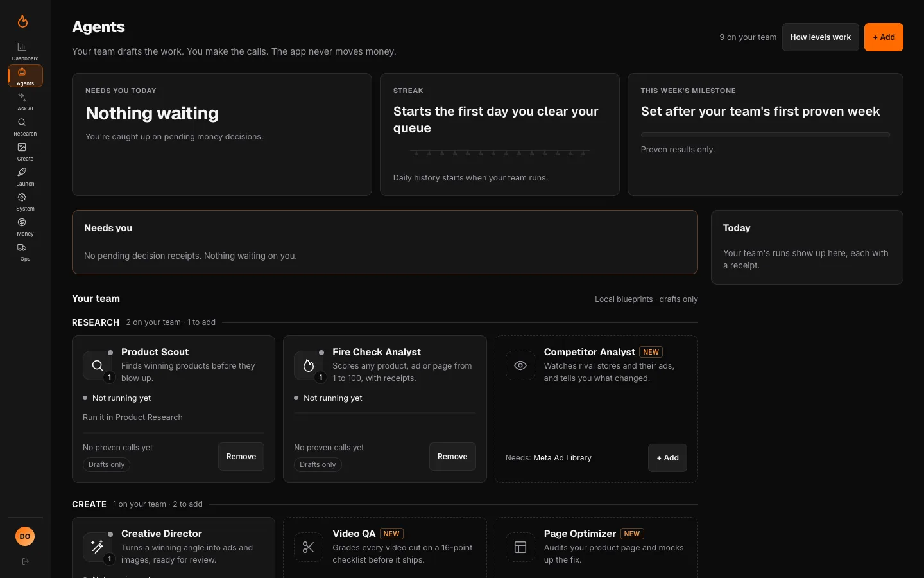Click the Page Optimizer layout icon
The width and height of the screenshot is (924, 578).
(x=520, y=547)
